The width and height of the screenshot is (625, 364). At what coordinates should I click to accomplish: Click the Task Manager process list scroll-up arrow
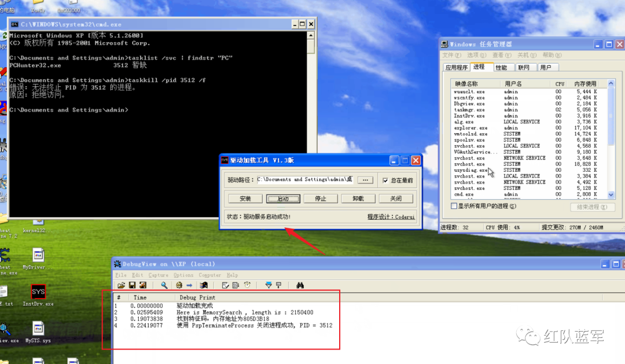click(x=611, y=83)
